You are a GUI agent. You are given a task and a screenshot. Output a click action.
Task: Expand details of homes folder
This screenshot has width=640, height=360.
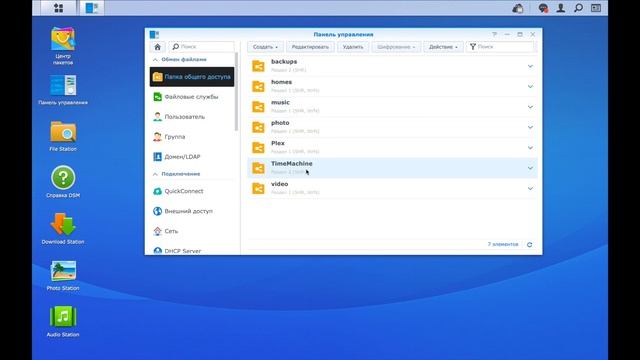[530, 87]
